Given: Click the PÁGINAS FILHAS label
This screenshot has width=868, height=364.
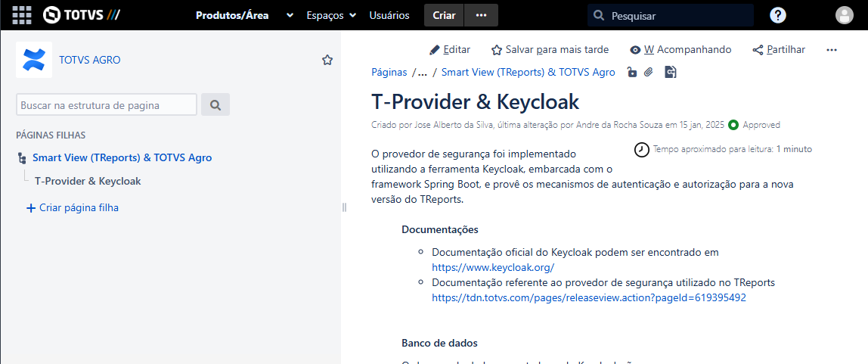Looking at the screenshot, I should tap(51, 135).
